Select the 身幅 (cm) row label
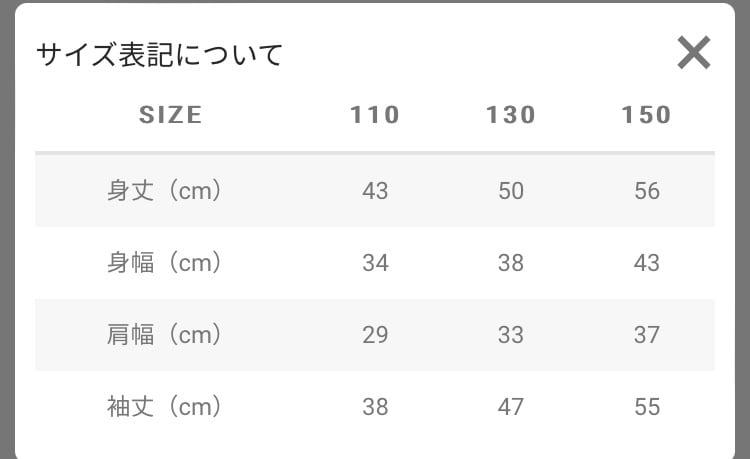The height and width of the screenshot is (459, 750). (164, 262)
